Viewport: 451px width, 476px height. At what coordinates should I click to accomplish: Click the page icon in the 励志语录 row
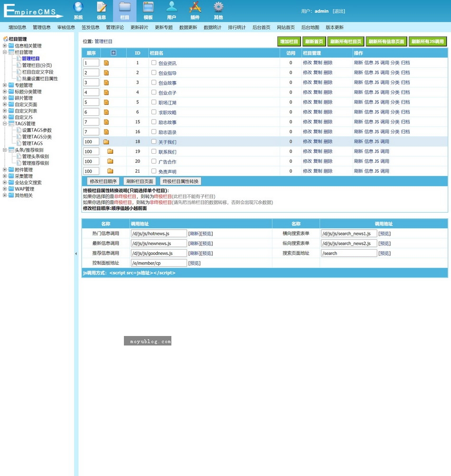(106, 132)
